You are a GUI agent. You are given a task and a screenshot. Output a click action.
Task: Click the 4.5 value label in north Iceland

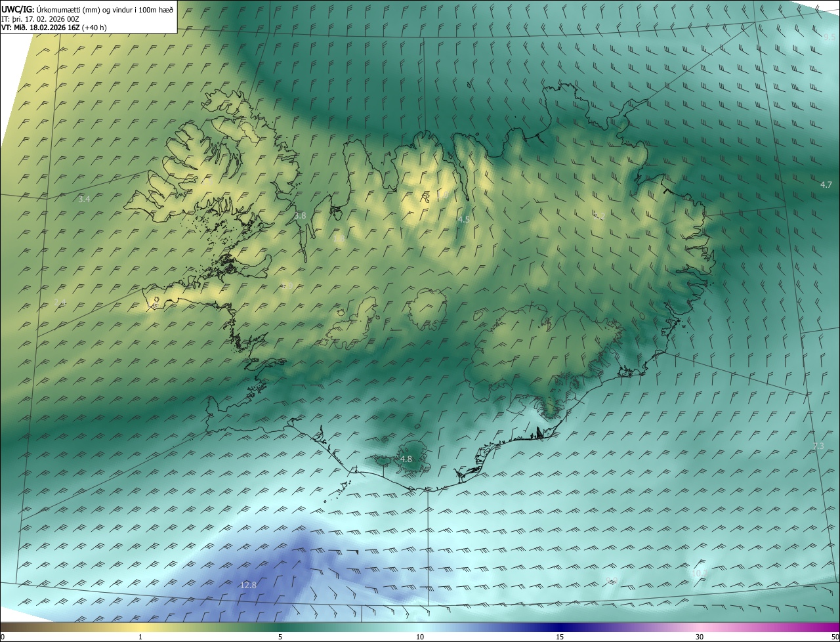(x=463, y=219)
